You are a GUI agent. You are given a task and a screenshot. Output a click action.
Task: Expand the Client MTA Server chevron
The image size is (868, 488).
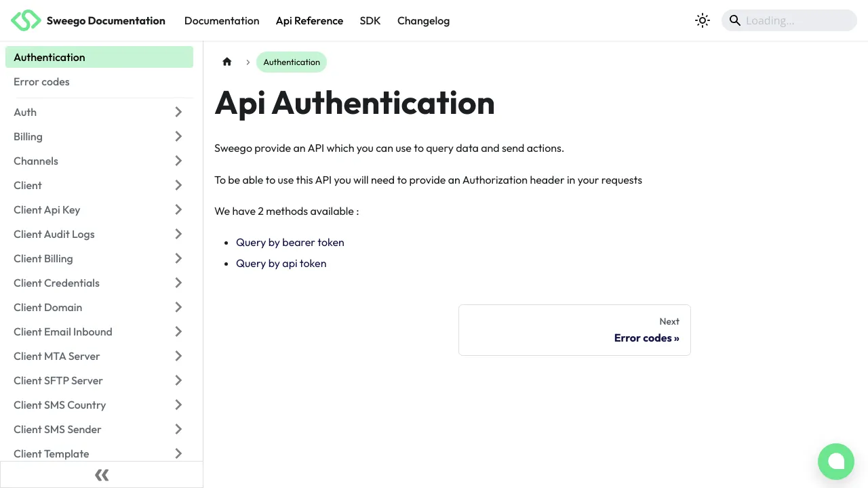(178, 356)
